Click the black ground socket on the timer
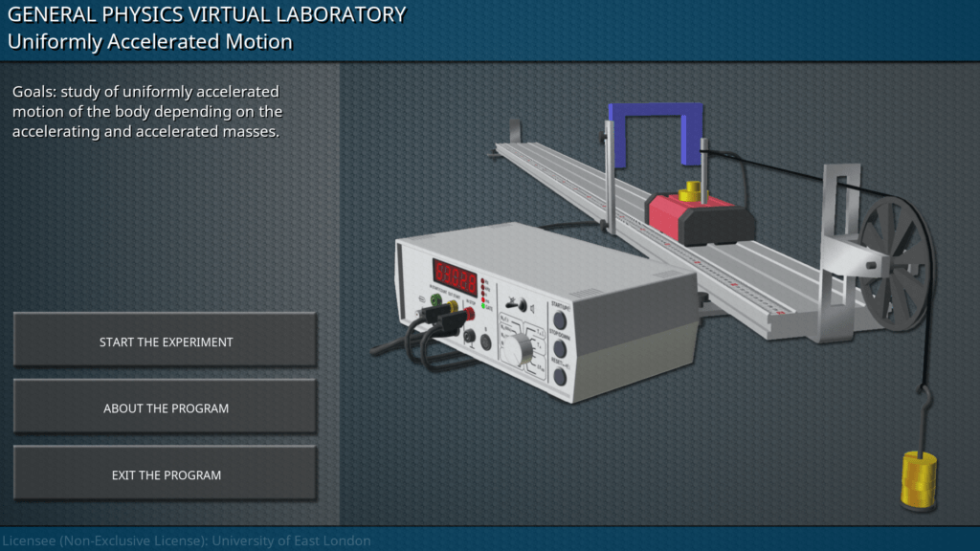The width and height of the screenshot is (980, 551). [x=469, y=336]
